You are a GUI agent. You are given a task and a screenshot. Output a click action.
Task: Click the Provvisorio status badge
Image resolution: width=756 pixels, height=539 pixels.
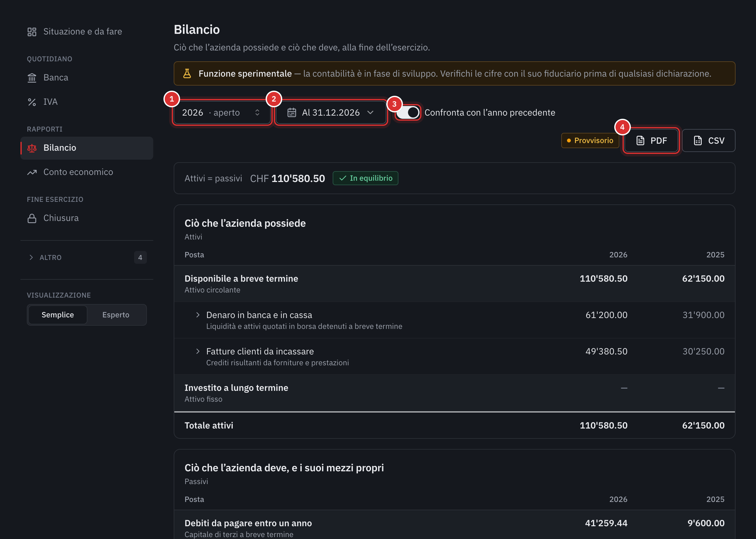tap(590, 140)
